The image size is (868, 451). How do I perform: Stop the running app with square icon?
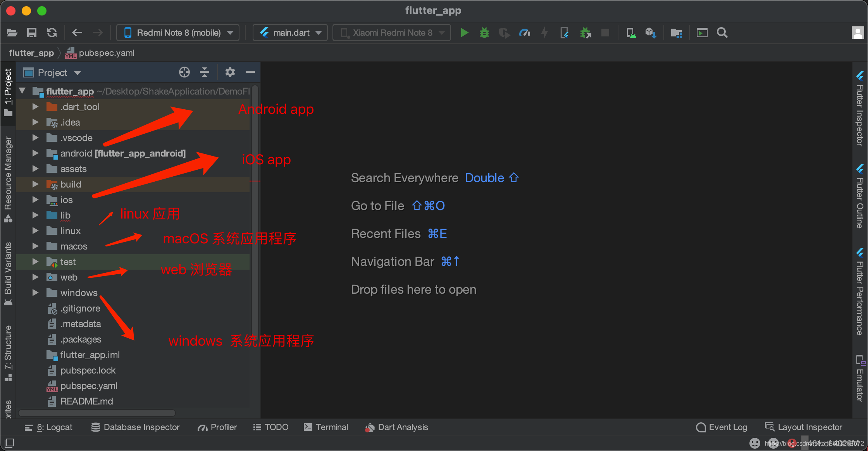[605, 33]
